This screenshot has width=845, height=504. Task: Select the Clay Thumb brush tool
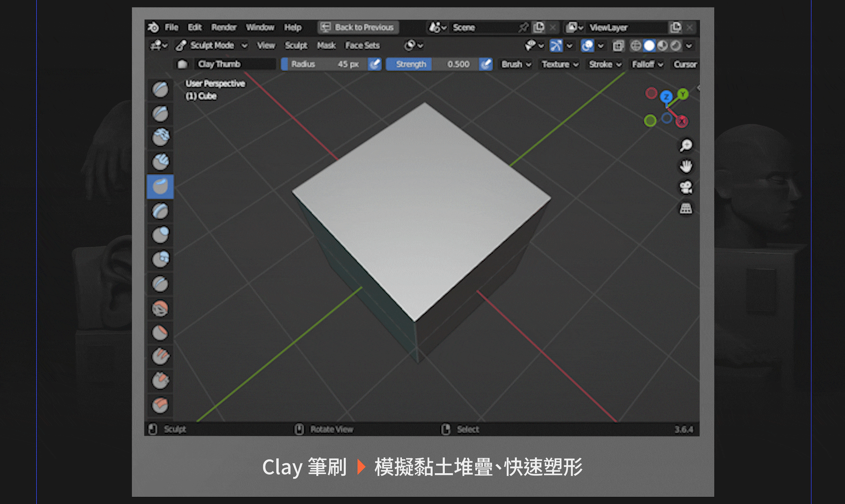160,187
